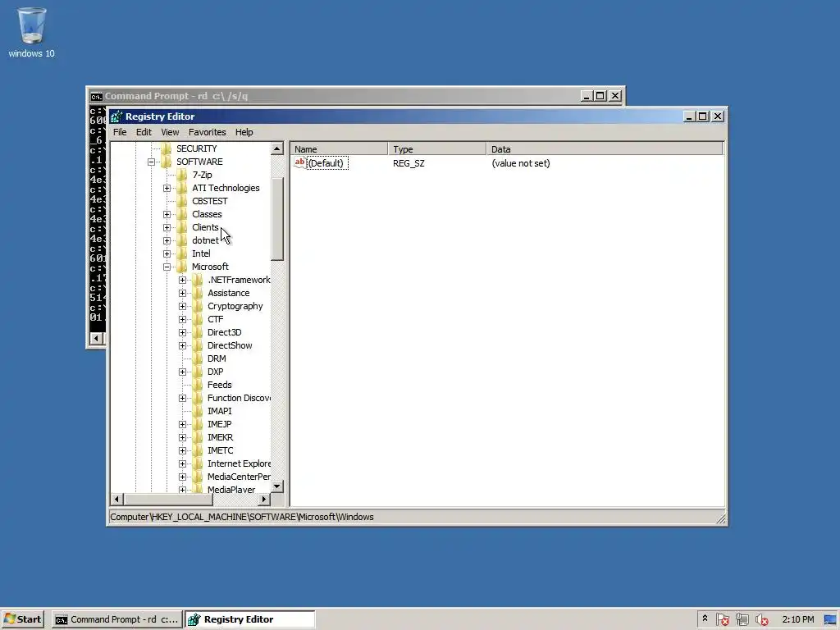Expand the Classes key
The height and width of the screenshot is (630, 840).
(167, 214)
